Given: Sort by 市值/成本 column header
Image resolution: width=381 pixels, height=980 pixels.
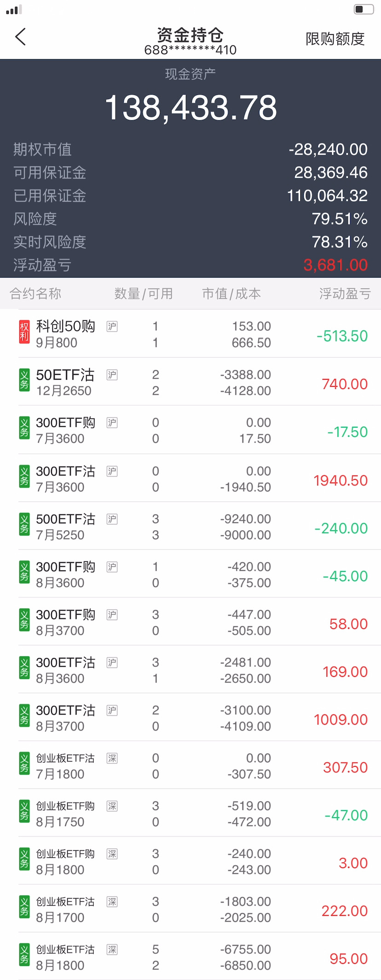Looking at the screenshot, I should point(231,293).
